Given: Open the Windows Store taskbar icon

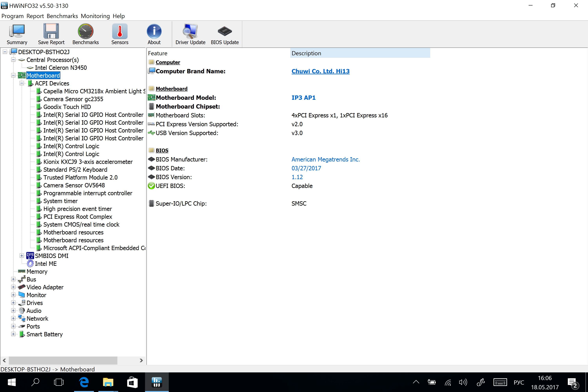Looking at the screenshot, I should pos(132,382).
